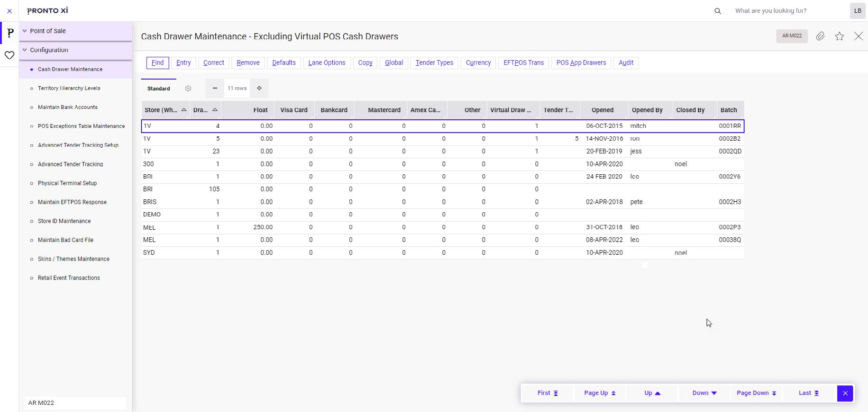Click the EFTPOS Trans button
This screenshot has height=412, width=868.
coord(523,63)
